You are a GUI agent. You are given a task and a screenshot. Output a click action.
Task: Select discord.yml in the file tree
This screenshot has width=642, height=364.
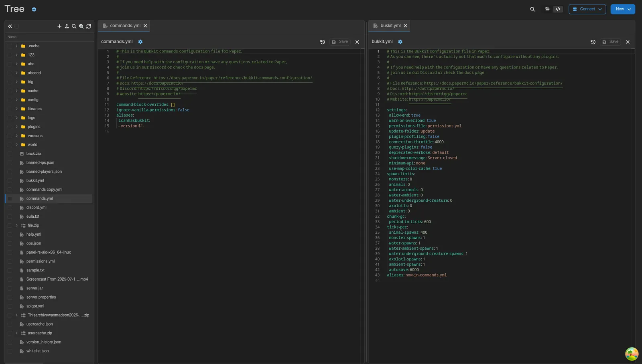(37, 208)
